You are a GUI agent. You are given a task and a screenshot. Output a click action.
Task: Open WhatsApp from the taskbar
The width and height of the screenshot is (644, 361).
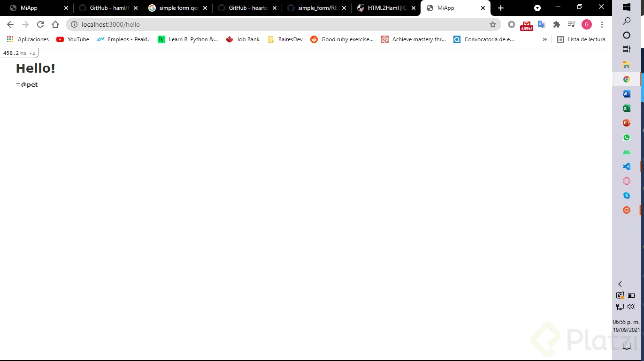coord(626,137)
